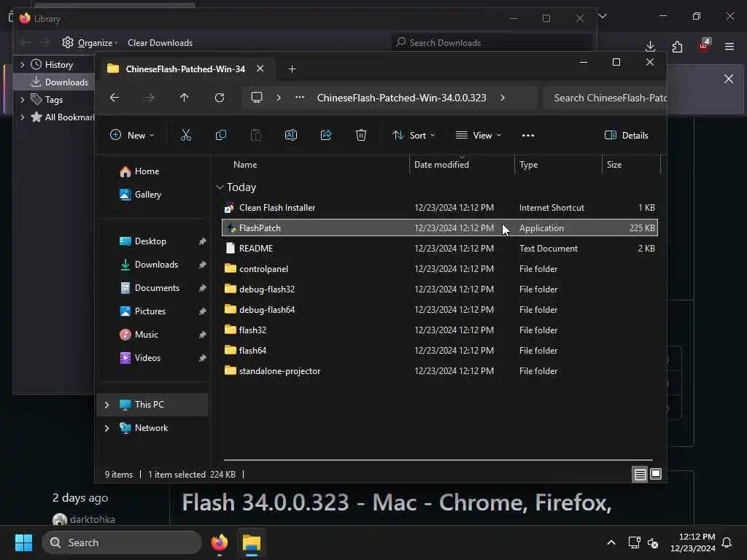Close the ChineseFlash-Patched-Win-34 tab
The width and height of the screenshot is (747, 560).
click(260, 69)
